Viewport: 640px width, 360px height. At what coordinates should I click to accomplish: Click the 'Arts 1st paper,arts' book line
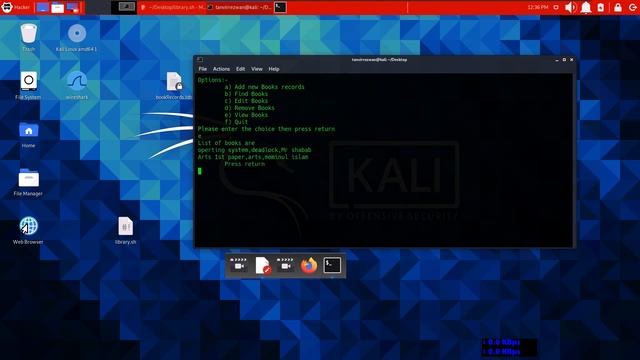pos(253,157)
